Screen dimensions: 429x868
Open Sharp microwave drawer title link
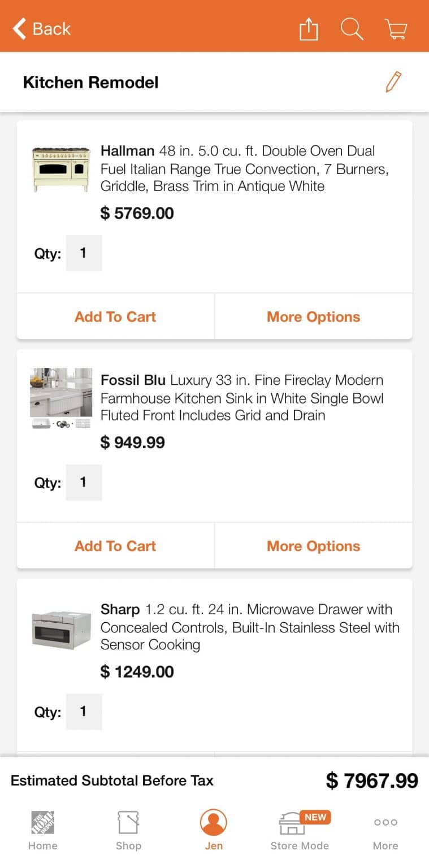tap(249, 627)
